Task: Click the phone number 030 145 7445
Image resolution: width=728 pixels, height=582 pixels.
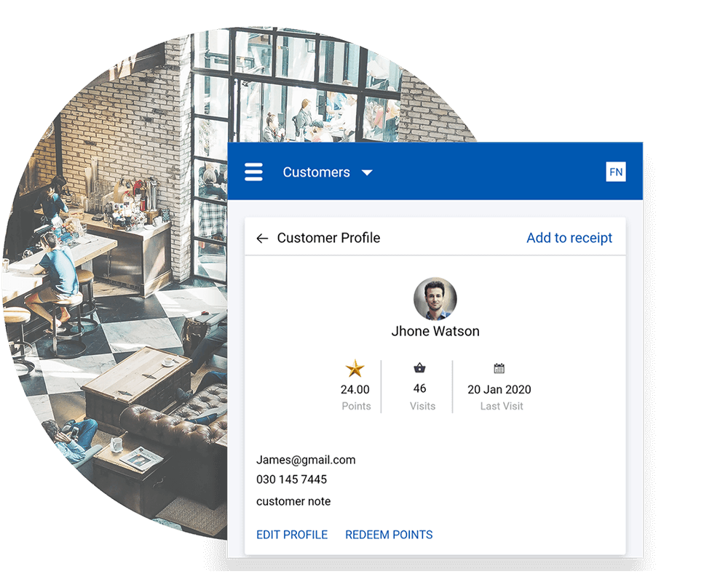Action: coord(292,479)
